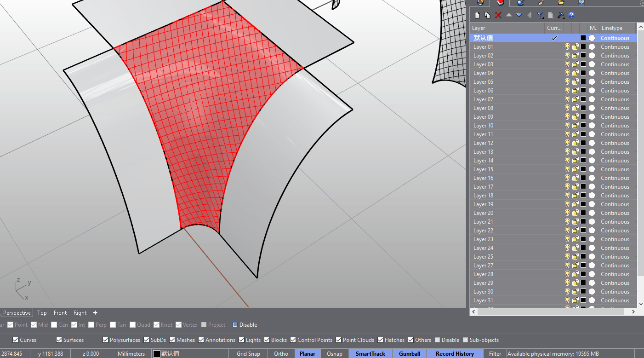
Task: Create a new sublayer with the double-page icon
Action: click(x=487, y=15)
